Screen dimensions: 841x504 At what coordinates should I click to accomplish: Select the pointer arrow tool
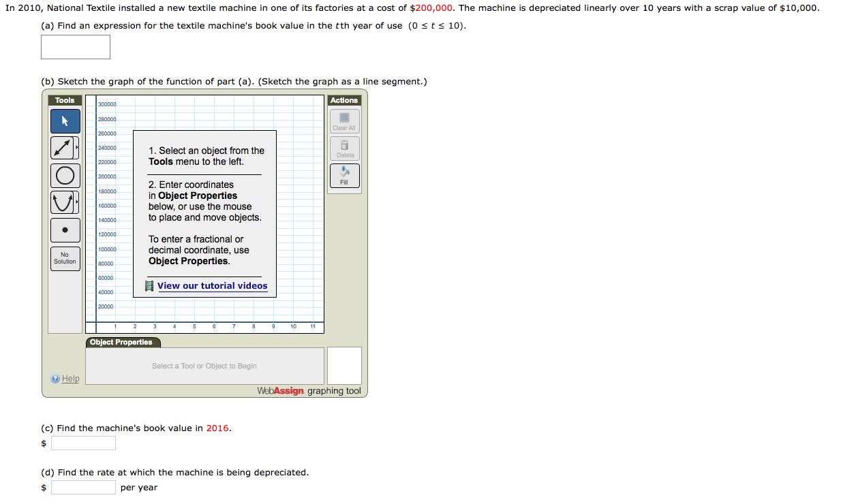pos(65,121)
